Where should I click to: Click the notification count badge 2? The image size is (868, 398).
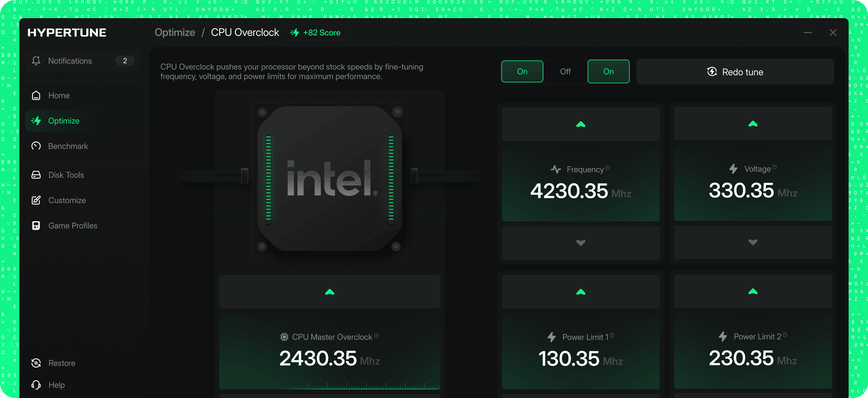pyautogui.click(x=125, y=61)
